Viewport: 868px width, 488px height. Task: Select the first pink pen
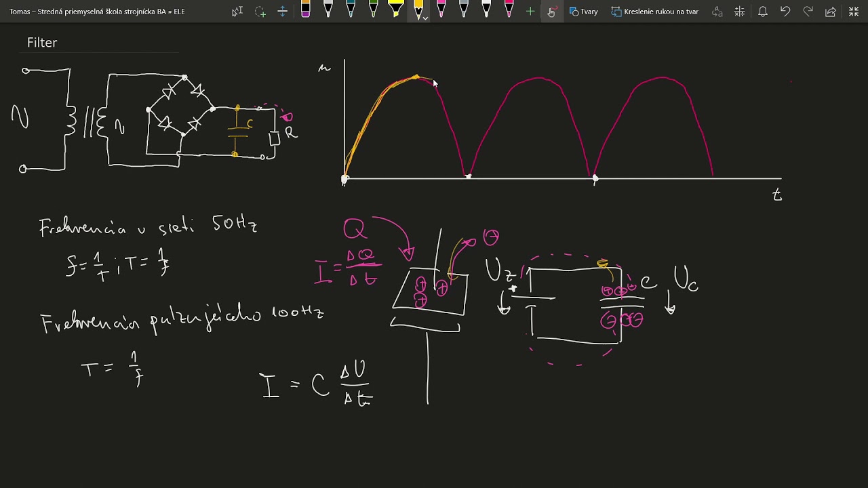tap(441, 10)
